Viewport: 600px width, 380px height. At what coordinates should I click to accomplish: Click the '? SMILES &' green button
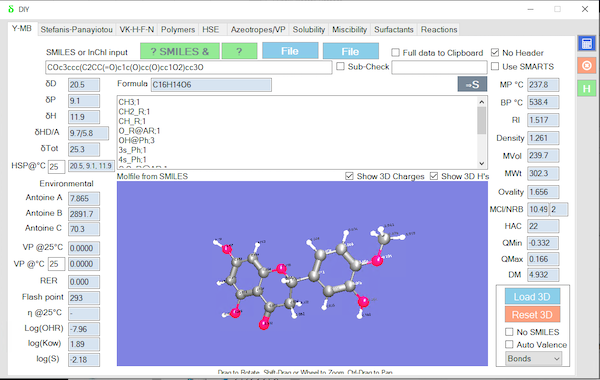[x=180, y=51]
